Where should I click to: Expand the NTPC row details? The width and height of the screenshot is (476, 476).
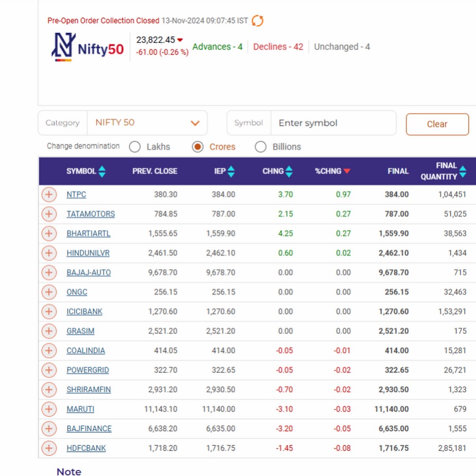(49, 194)
